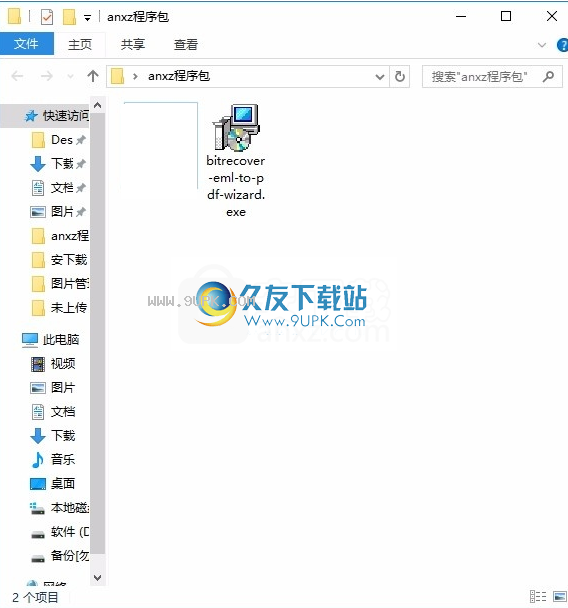Click the address bar path chevron

pos(135,76)
